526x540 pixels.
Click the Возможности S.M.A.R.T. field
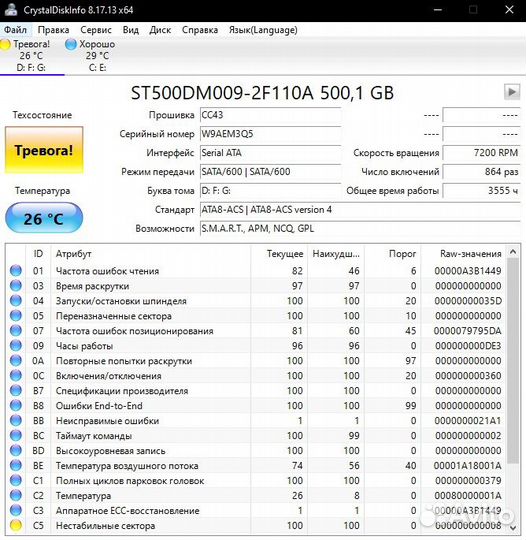[360, 229]
